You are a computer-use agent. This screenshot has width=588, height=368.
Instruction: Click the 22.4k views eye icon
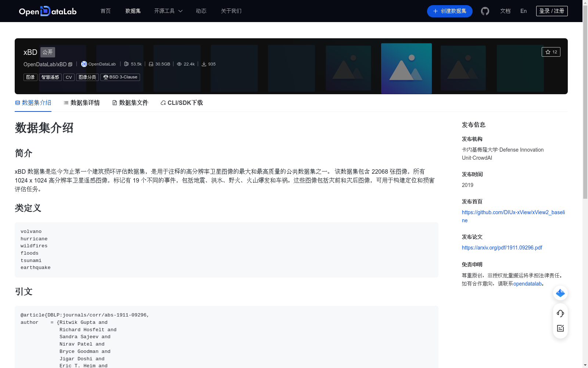pos(179,64)
